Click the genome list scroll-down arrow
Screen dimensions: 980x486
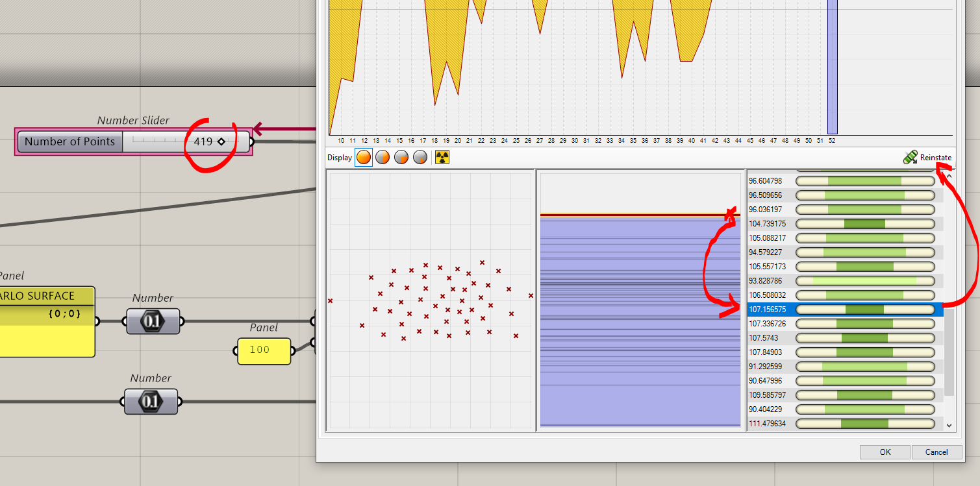tap(949, 426)
